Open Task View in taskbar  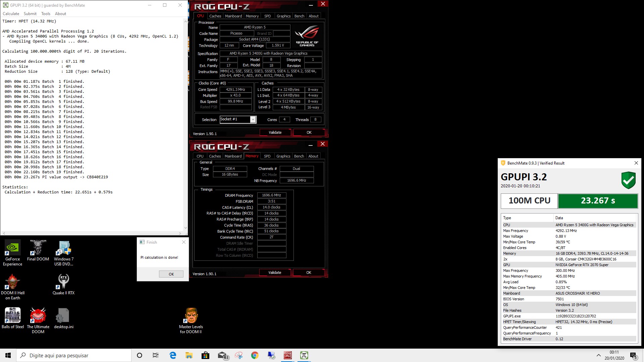(156, 355)
